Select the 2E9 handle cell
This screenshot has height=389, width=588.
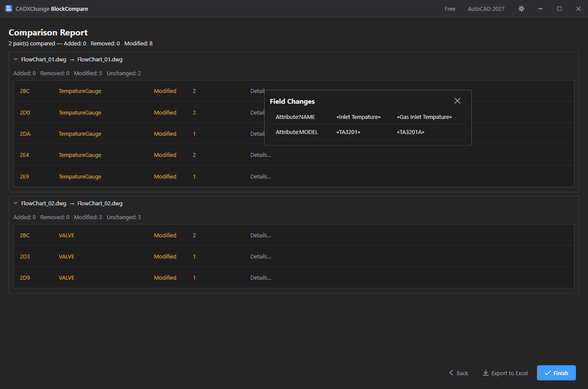(24, 176)
